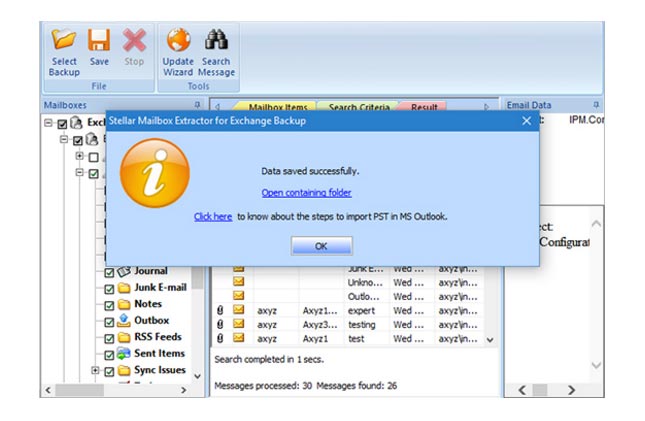
Task: Click the orange information icon in dialog
Action: [x=155, y=173]
